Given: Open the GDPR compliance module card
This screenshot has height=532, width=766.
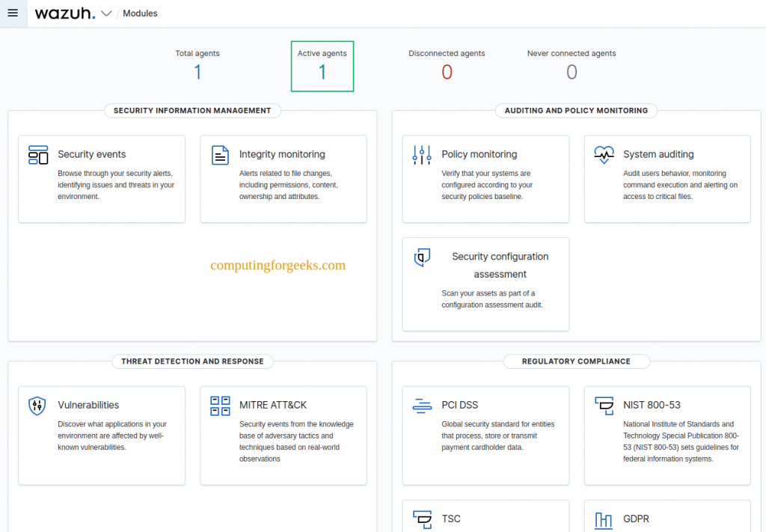Looking at the screenshot, I should [x=667, y=518].
